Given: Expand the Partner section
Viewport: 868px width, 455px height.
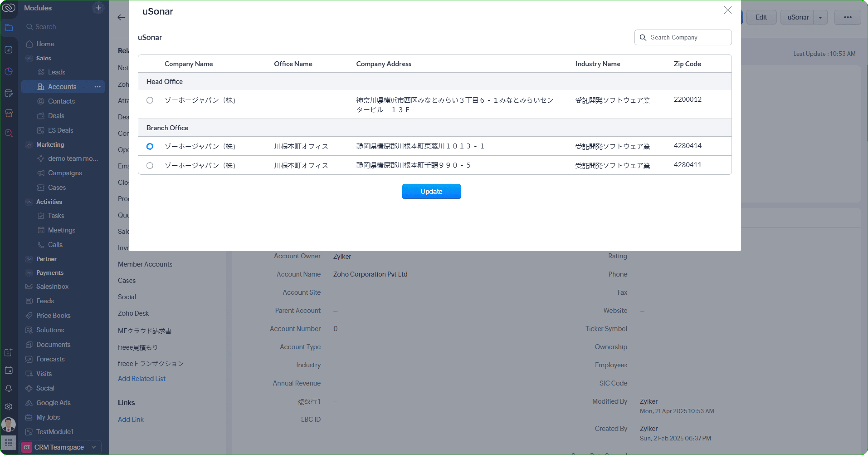Looking at the screenshot, I should pos(29,259).
